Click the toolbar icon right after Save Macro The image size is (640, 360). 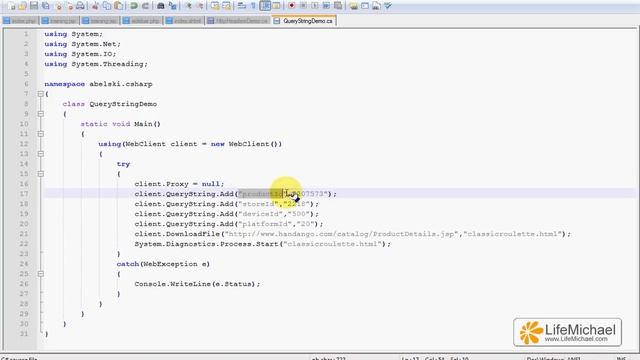(x=353, y=6)
